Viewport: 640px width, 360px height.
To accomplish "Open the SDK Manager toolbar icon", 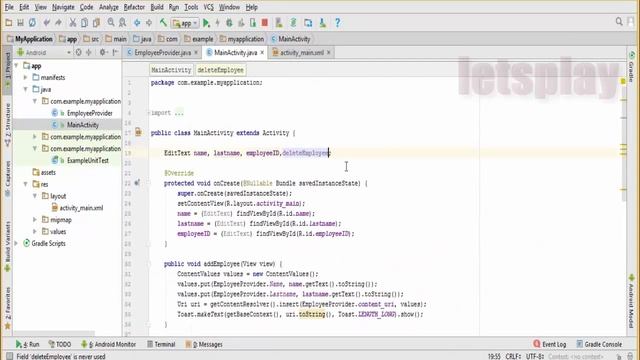I will [x=322, y=23].
